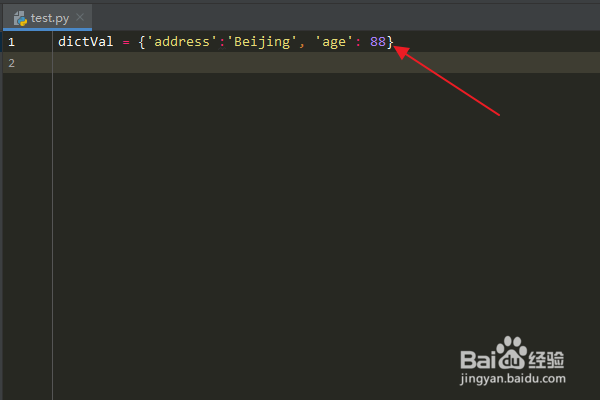Place cursor in 'Beijing' string value
This screenshot has width=600, height=400.
point(262,42)
